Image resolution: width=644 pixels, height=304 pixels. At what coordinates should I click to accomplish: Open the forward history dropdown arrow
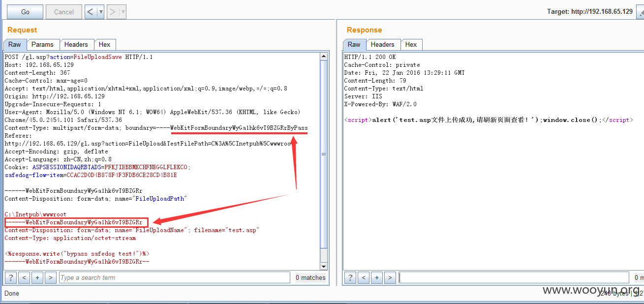coord(123,12)
